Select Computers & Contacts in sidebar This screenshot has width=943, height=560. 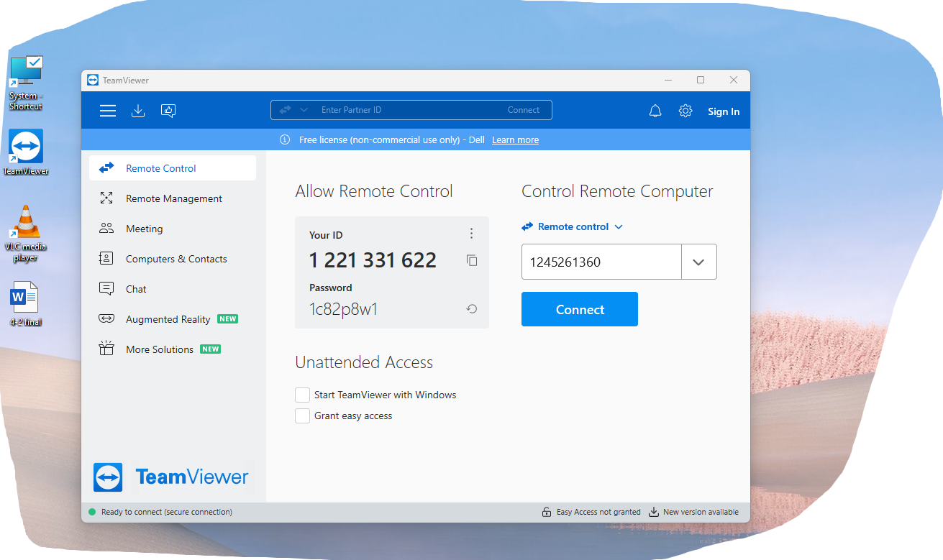coord(173,258)
